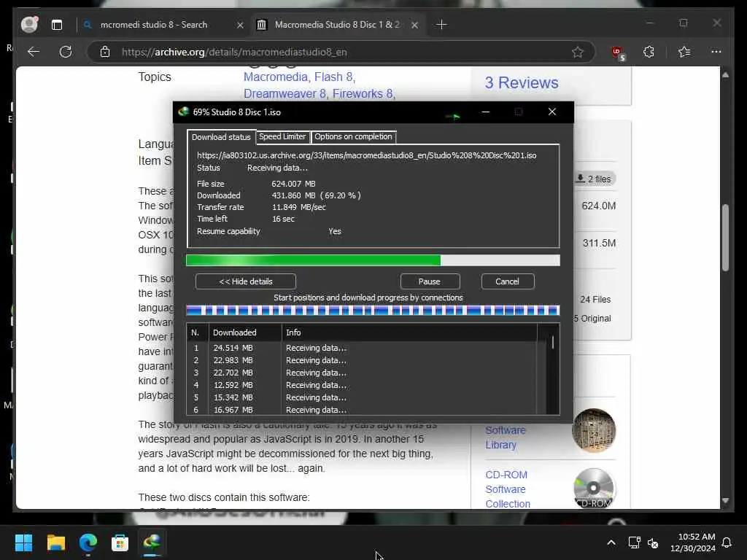The image size is (747, 560).
Task: Open the network status tray icon
Action: tap(634, 542)
